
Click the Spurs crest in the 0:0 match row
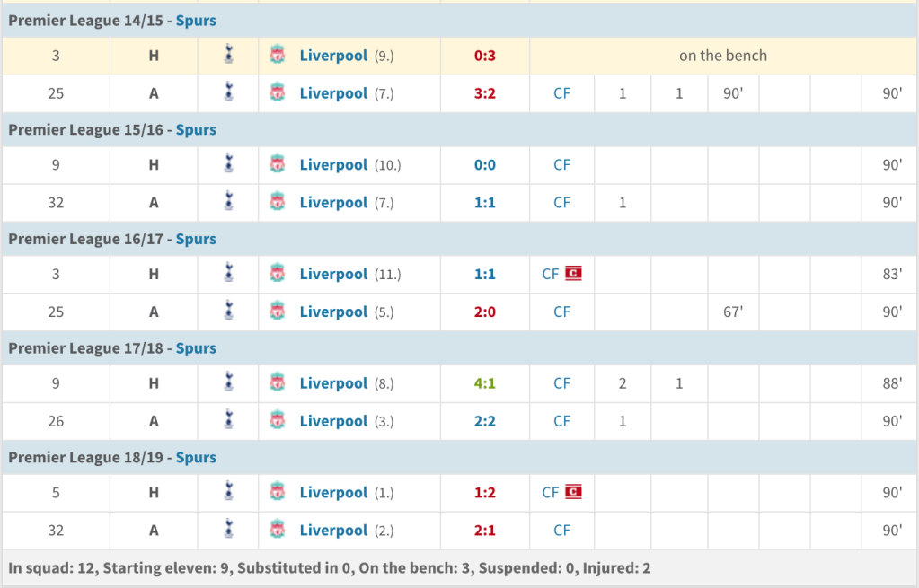[229, 164]
